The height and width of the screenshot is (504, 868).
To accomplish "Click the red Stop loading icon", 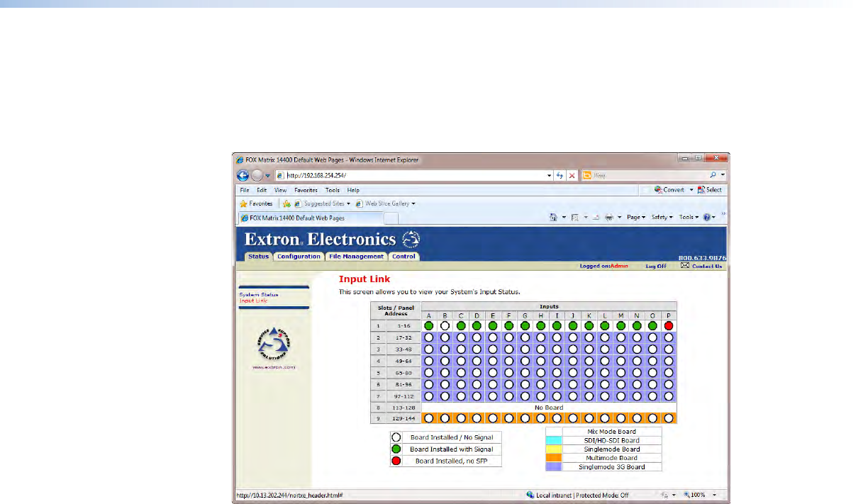I will [x=572, y=175].
